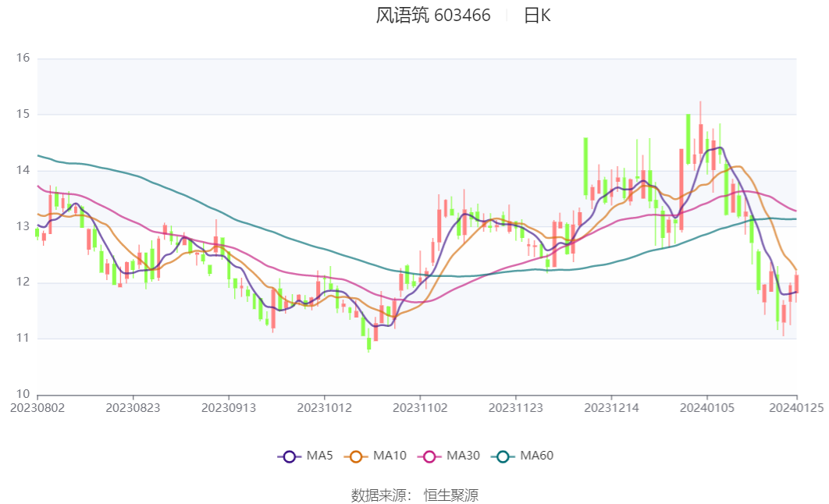Viewport: 829px width, 504px height.
Task: Toggle the MA60 legend line
Action: point(522,456)
